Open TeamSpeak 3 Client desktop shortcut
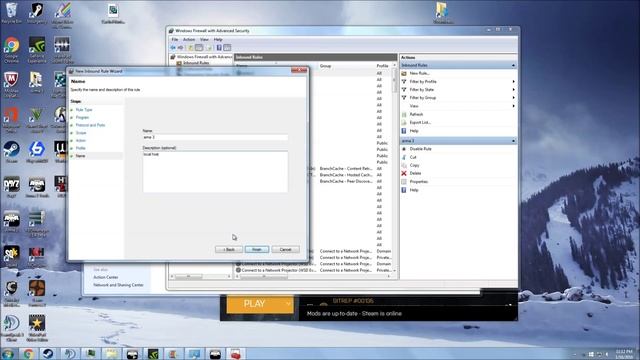 click(11, 327)
